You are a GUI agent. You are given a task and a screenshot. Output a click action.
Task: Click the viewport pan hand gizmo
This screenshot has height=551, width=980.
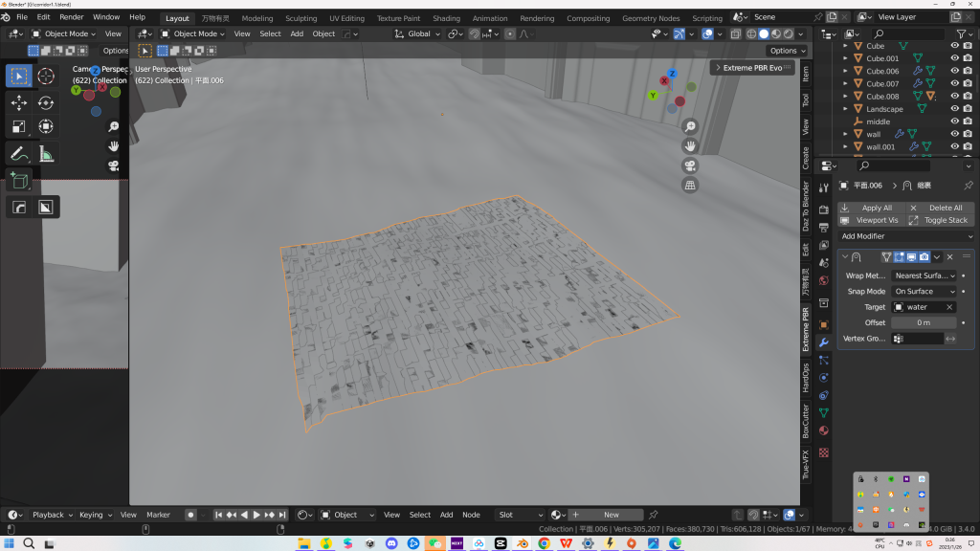click(690, 146)
